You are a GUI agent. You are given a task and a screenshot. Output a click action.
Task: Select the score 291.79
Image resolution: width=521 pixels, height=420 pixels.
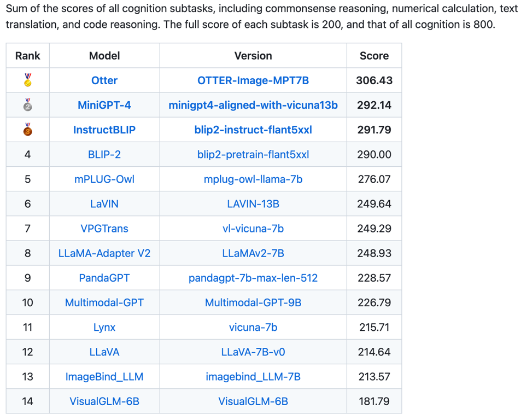(374, 130)
